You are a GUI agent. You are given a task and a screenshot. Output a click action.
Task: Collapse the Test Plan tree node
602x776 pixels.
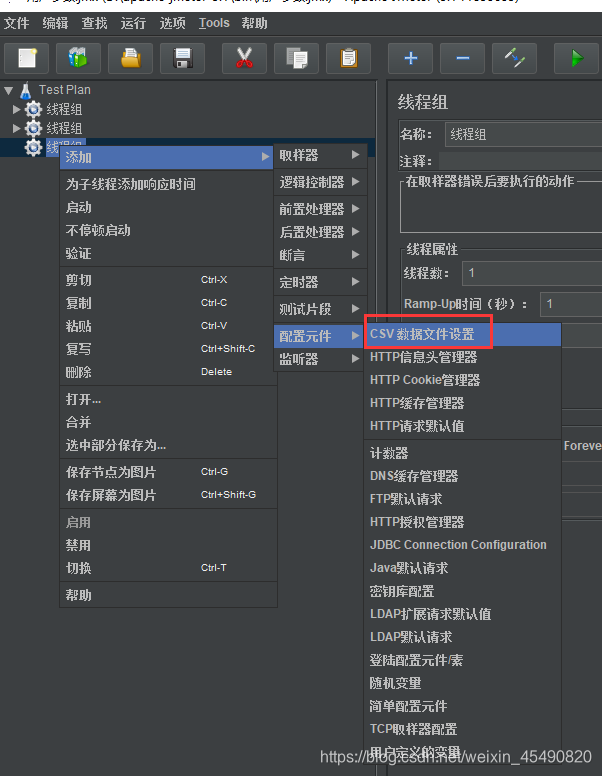click(x=8, y=91)
